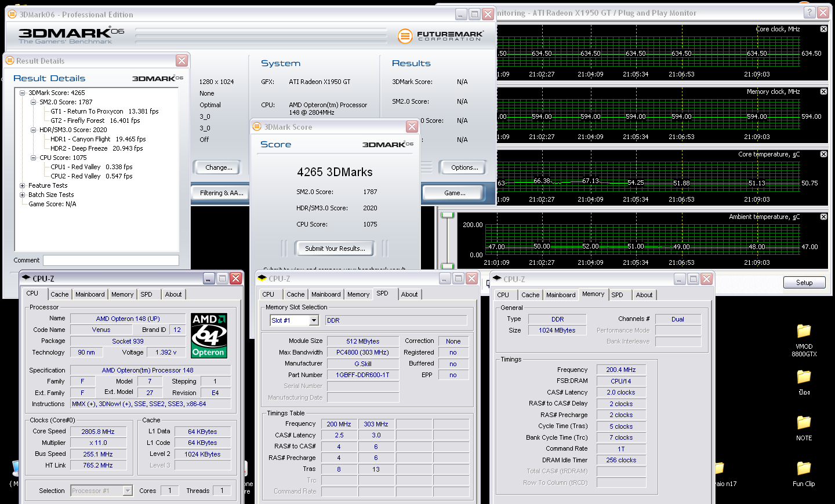Open About tab in CPU-Z SPD window
The height and width of the screenshot is (504, 835).
[x=409, y=294]
